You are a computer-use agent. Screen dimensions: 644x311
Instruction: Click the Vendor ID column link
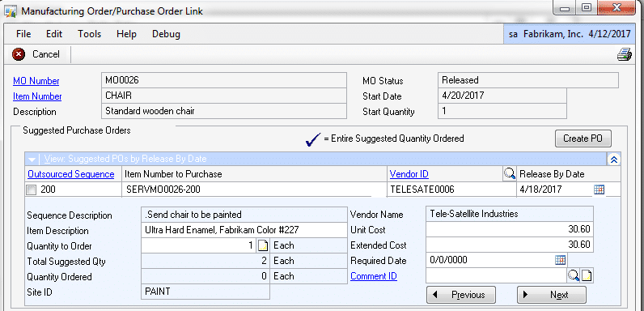tap(409, 174)
